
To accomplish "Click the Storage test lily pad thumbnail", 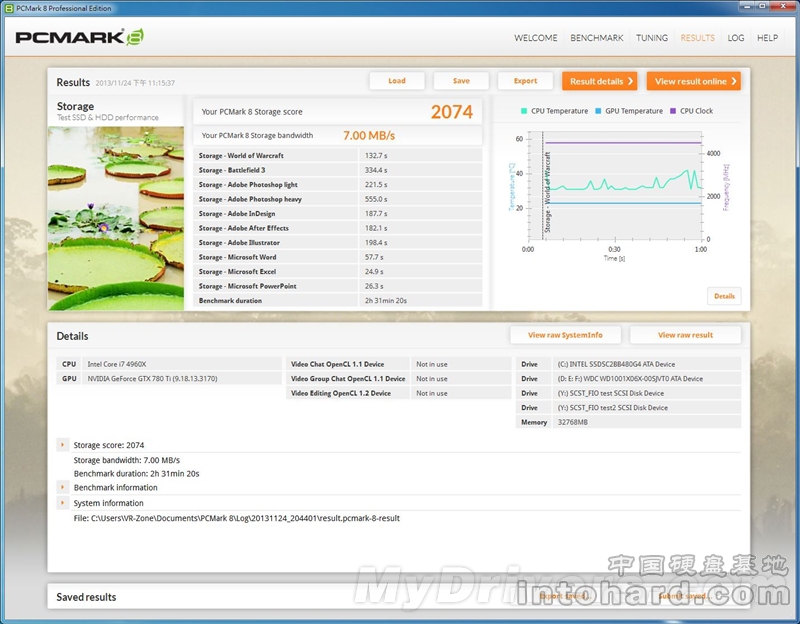I will tap(116, 218).
